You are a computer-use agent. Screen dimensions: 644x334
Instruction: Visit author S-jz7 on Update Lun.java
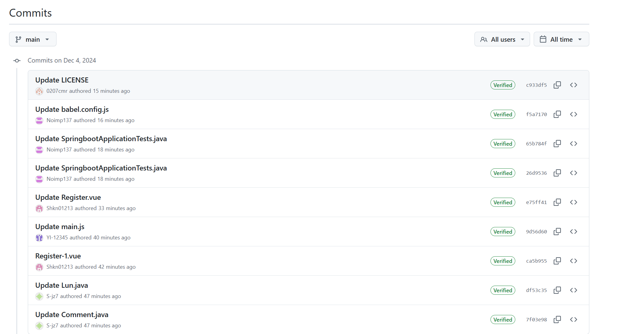[x=52, y=296]
